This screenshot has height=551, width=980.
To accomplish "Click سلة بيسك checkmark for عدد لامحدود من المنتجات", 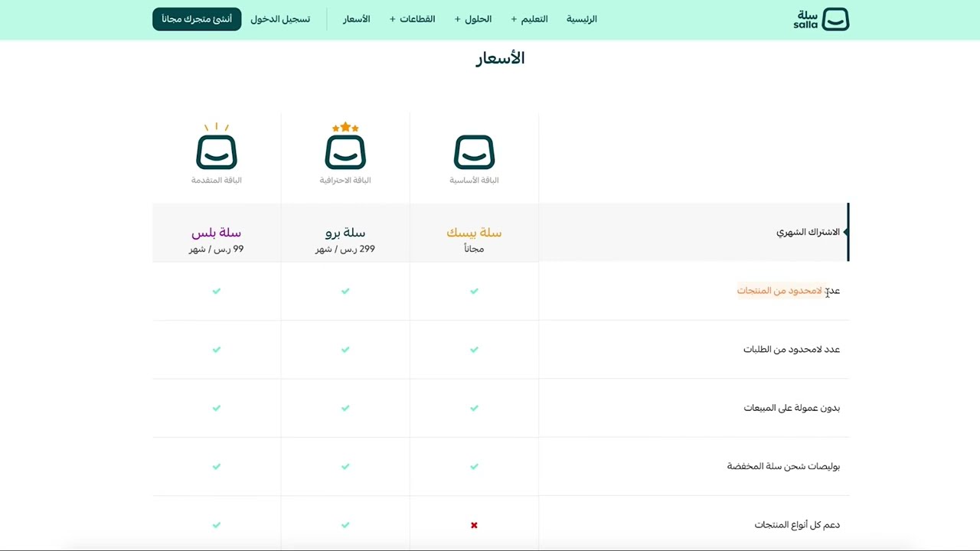I will click(474, 291).
